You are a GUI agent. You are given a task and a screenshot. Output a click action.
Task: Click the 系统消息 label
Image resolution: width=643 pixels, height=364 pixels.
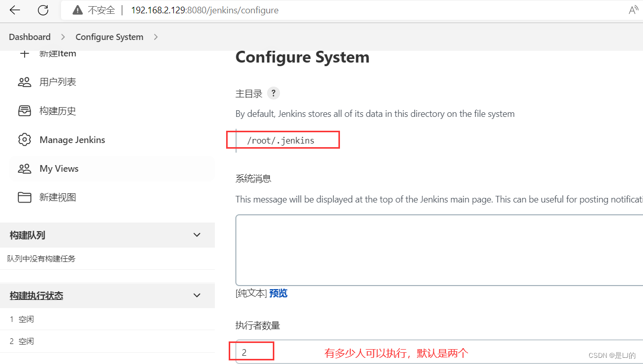(x=253, y=178)
